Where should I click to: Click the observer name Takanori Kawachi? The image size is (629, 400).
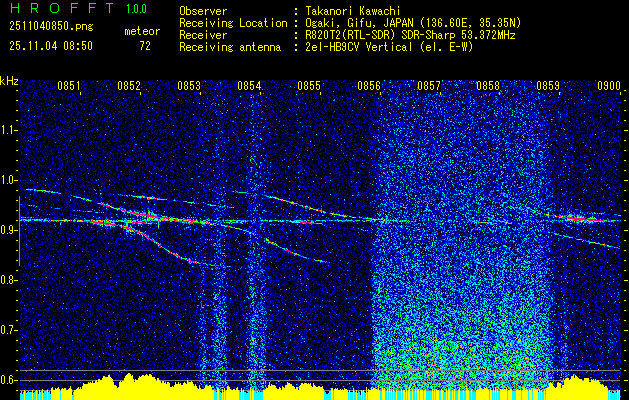(352, 11)
